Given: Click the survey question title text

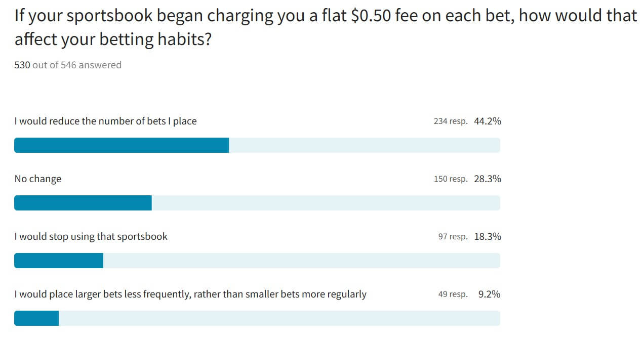Looking at the screenshot, I should point(326,28).
